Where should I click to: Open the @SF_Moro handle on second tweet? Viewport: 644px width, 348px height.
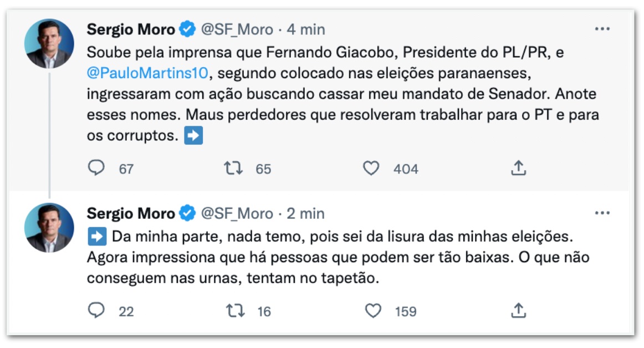click(237, 213)
